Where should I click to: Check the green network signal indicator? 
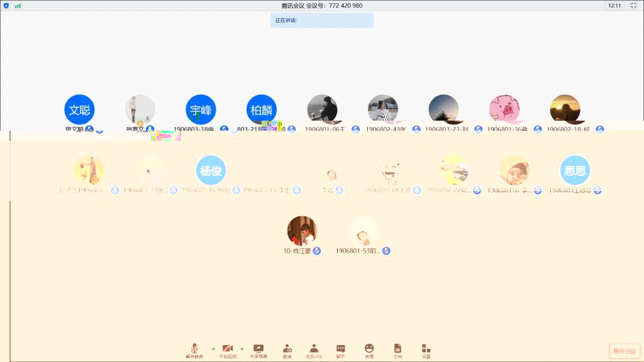18,6
